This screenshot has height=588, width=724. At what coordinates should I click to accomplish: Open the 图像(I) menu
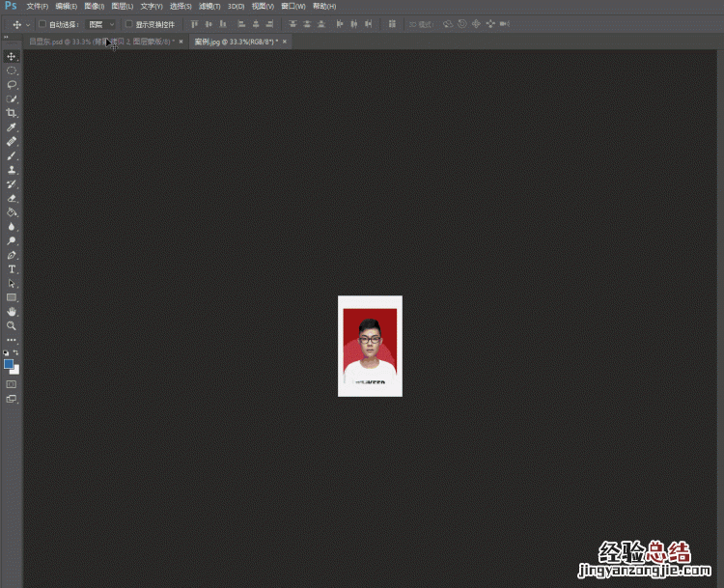coord(95,7)
